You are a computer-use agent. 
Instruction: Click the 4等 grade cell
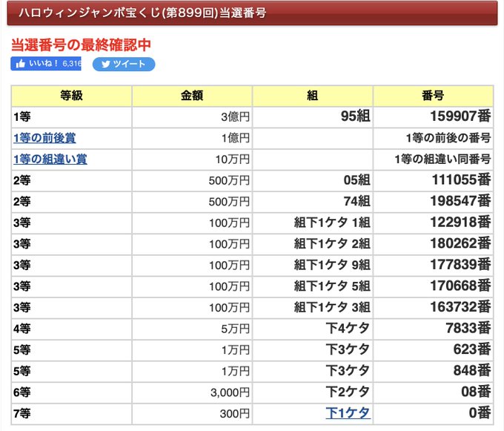pyautogui.click(x=72, y=329)
